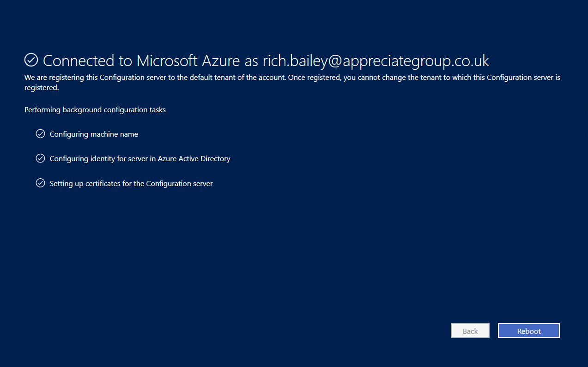Screen dimensions: 588x367
Task: Click the checkmark beside Configuring identity for server
Action: click(40, 158)
